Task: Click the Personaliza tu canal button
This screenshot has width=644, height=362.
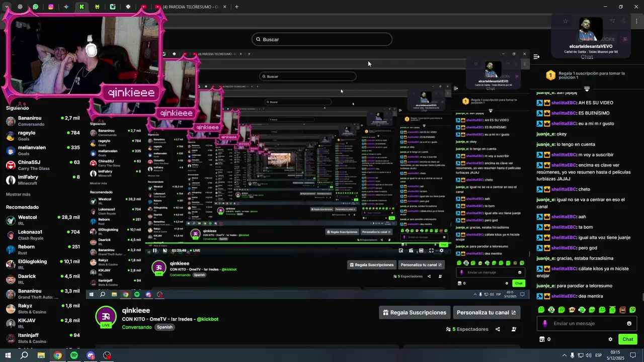Action: point(487,313)
